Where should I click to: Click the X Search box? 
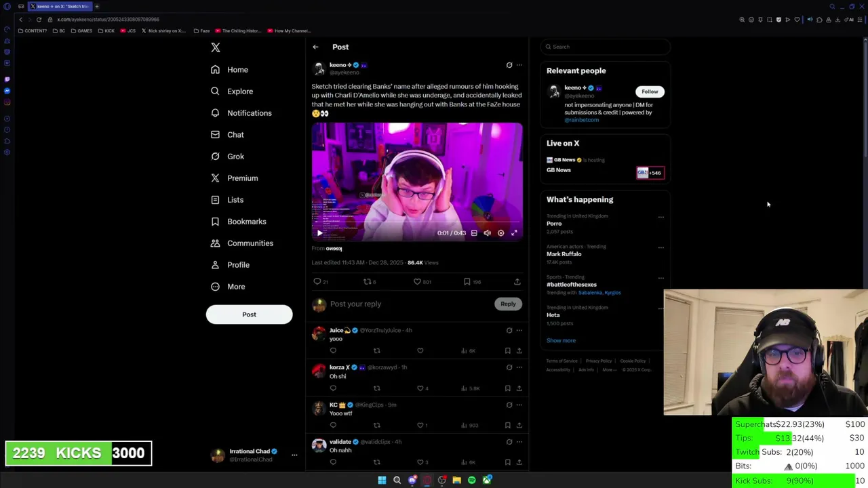606,47
